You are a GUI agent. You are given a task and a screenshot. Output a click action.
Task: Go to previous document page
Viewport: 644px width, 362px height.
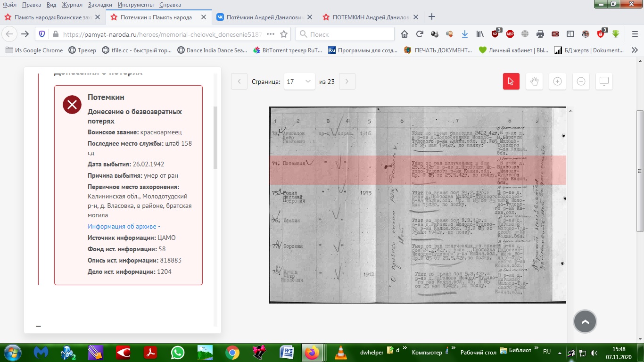pyautogui.click(x=239, y=82)
